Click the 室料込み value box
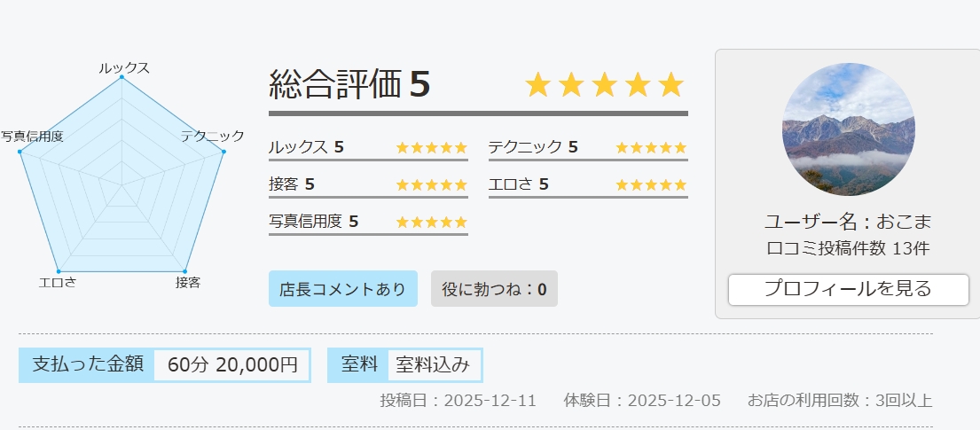 pos(433,365)
